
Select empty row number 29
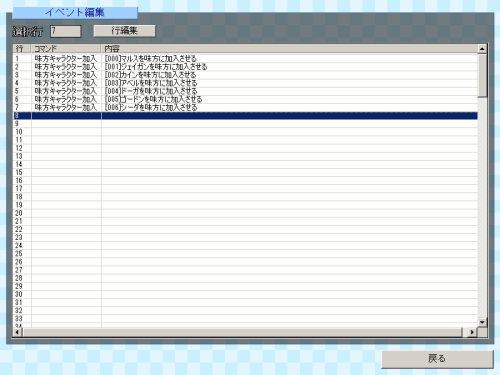(x=245, y=286)
